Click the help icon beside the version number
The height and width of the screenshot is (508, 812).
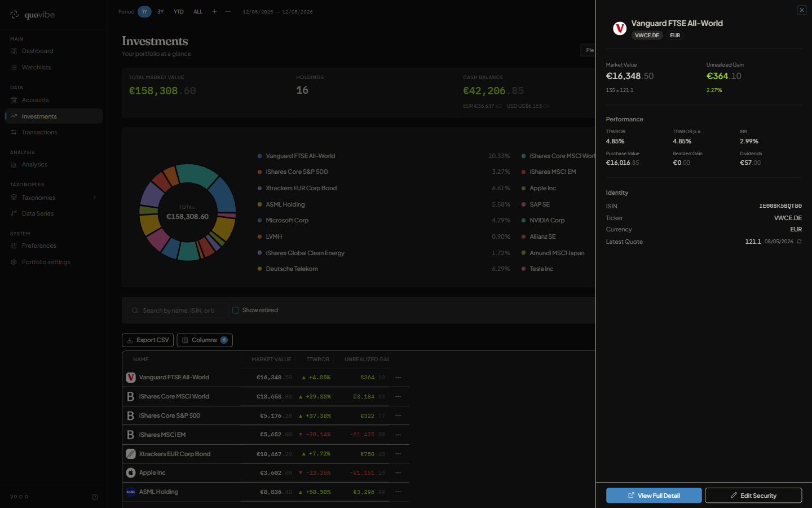pyautogui.click(x=95, y=497)
